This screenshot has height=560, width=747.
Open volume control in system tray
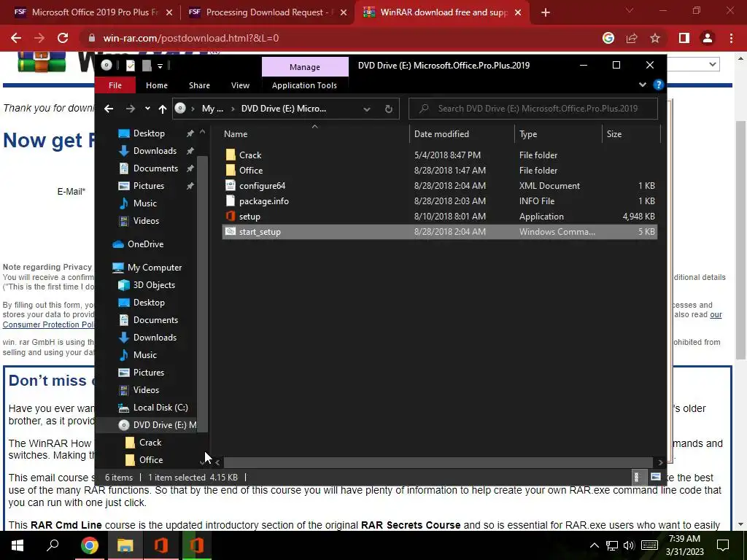[x=628, y=545]
